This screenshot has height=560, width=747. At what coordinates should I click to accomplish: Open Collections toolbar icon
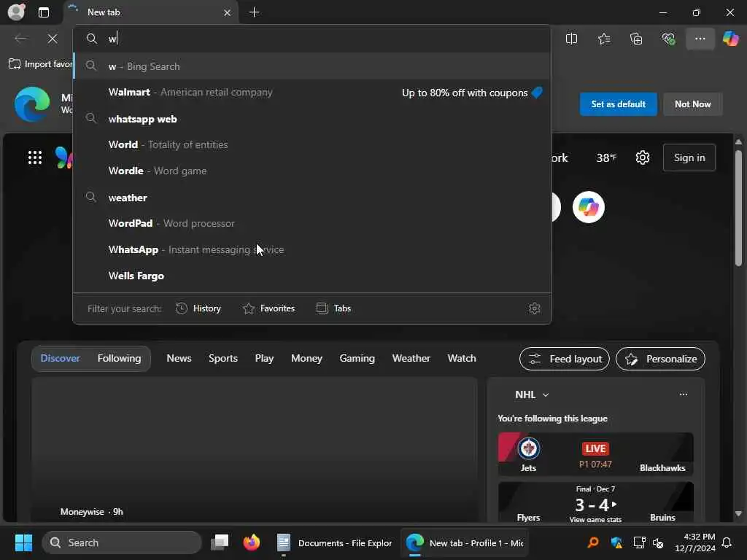(636, 39)
